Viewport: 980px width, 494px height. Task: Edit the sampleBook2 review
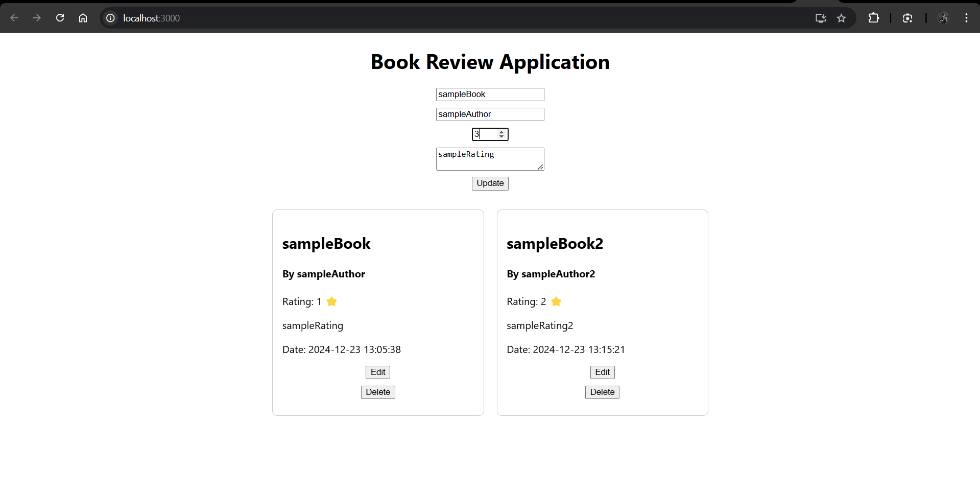point(603,372)
